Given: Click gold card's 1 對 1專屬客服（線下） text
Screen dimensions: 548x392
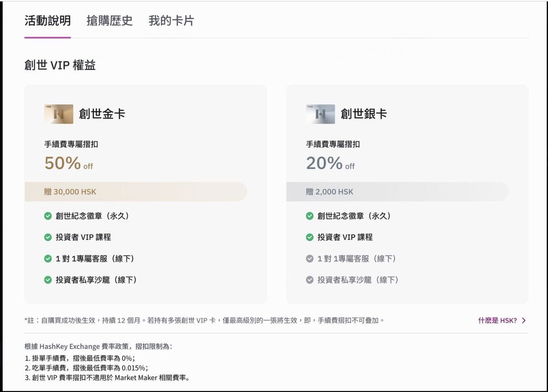Looking at the screenshot, I should point(96,259).
